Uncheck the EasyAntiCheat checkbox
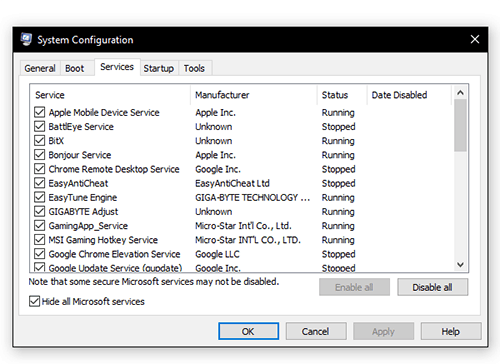This screenshot has width=500, height=364. tap(40, 183)
